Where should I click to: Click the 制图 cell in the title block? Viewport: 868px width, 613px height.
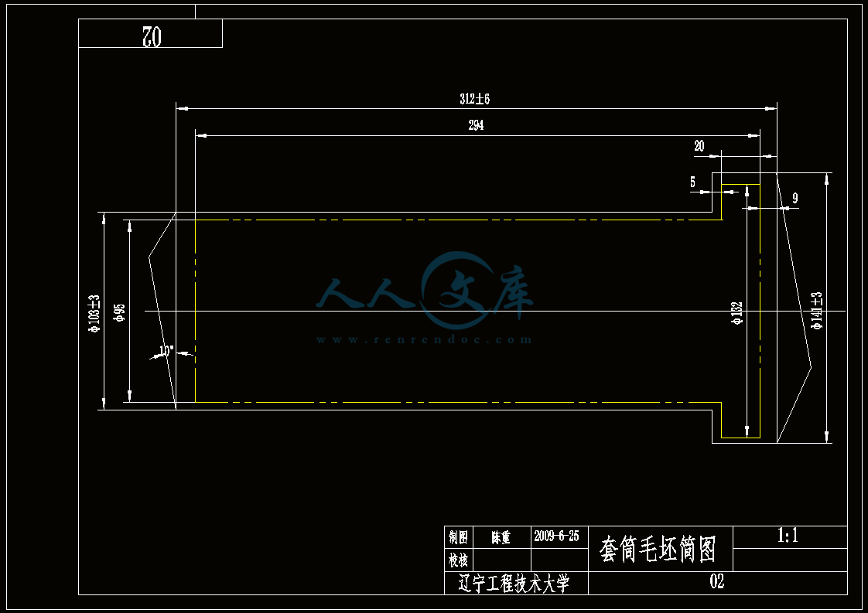[x=458, y=537]
